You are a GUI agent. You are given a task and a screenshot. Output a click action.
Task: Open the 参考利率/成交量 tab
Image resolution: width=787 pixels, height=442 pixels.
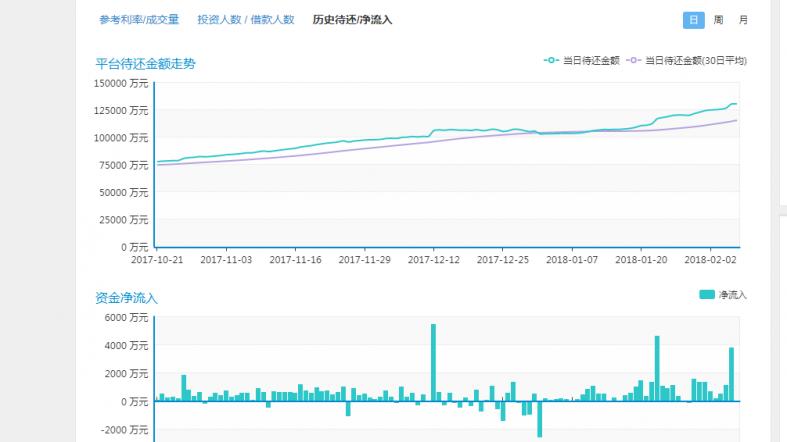coord(139,20)
